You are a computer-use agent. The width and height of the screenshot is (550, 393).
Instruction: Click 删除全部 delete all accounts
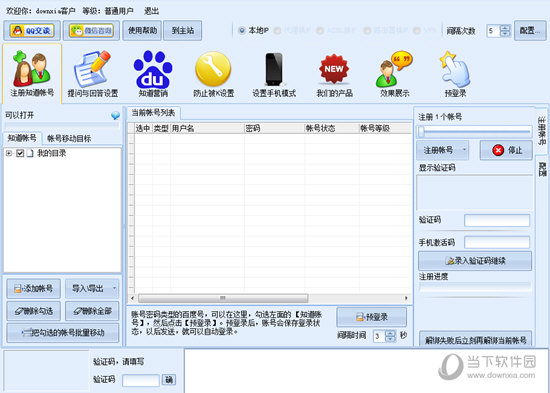click(x=92, y=311)
